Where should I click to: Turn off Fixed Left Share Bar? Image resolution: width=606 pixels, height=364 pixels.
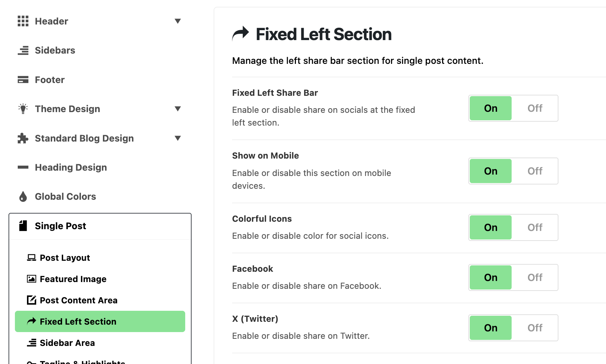[535, 108]
